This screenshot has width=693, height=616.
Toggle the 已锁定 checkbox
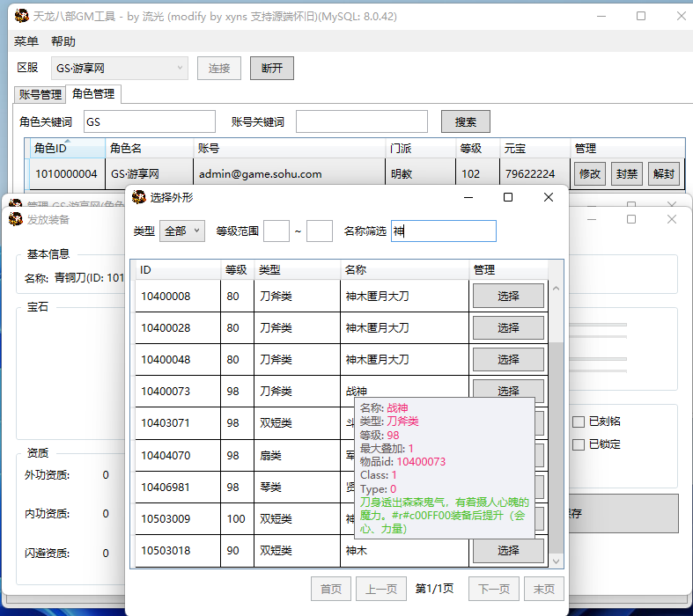click(x=579, y=444)
